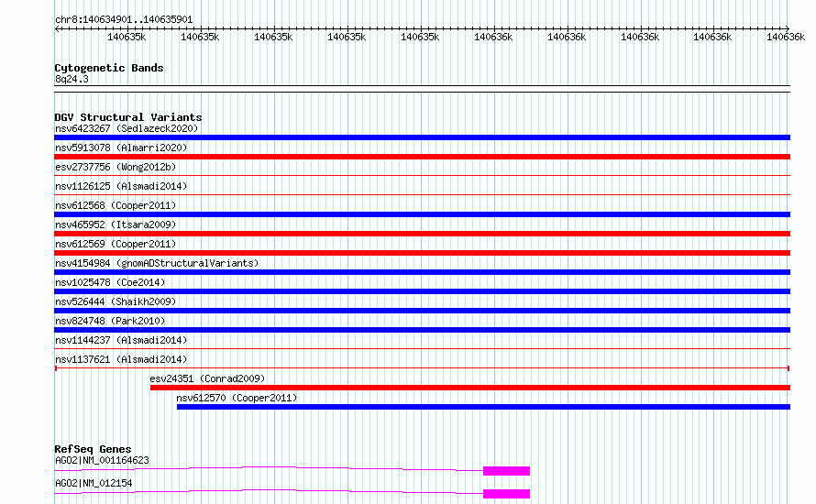Viewport: 816px width, 504px height.
Task: Click the red bar for nsv612569
Action: [x=422, y=253]
